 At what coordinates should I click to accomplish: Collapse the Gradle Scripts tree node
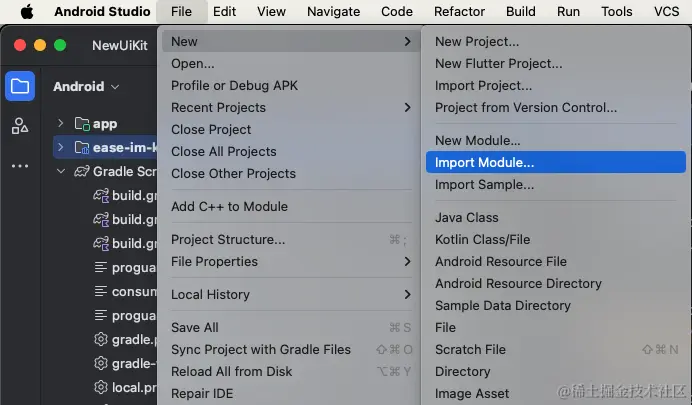(x=61, y=172)
